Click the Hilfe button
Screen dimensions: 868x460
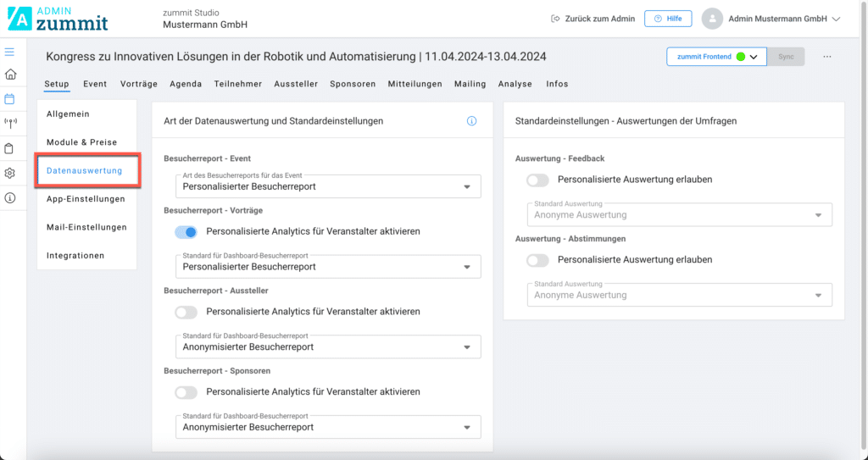pyautogui.click(x=668, y=19)
